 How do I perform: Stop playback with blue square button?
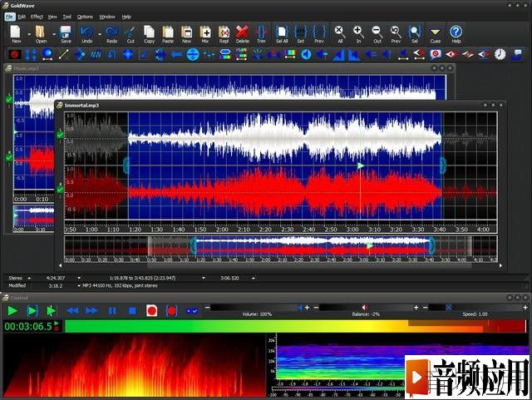point(132,311)
